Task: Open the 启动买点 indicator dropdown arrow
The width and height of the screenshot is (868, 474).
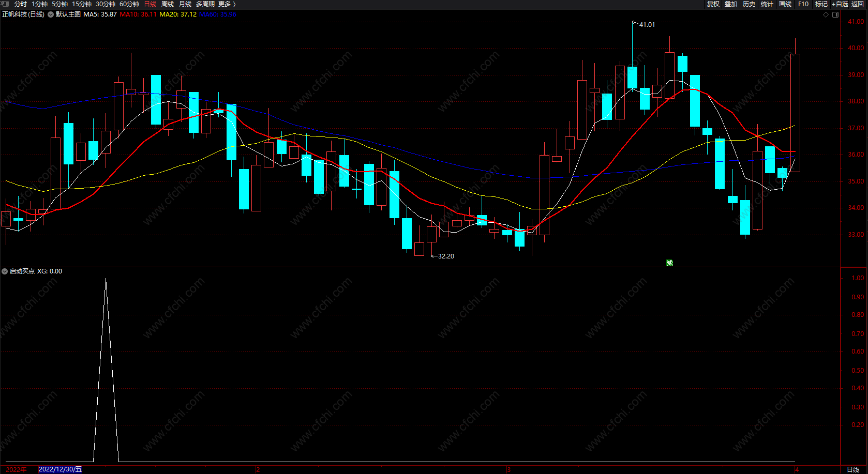Action: [x=5, y=271]
